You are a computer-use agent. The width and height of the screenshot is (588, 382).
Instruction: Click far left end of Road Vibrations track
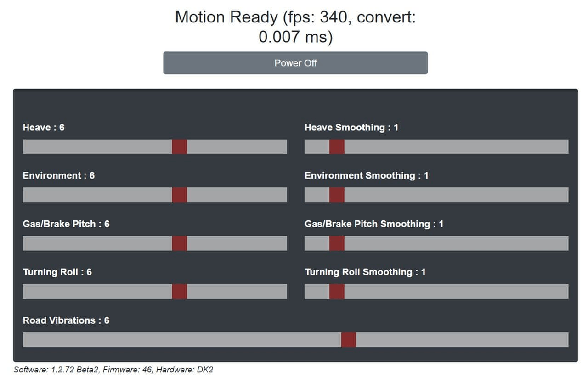(x=25, y=340)
